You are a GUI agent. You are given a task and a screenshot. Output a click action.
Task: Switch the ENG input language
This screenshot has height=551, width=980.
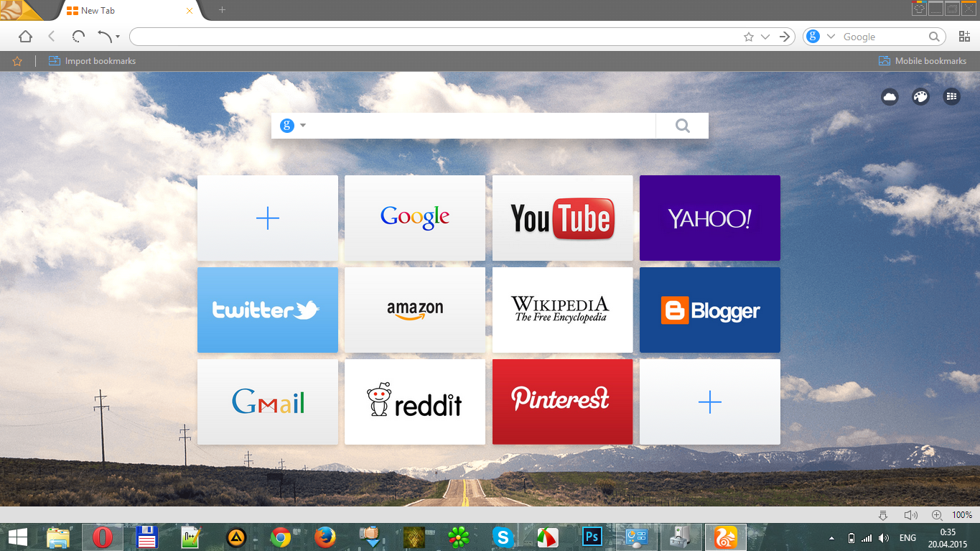[907, 538]
